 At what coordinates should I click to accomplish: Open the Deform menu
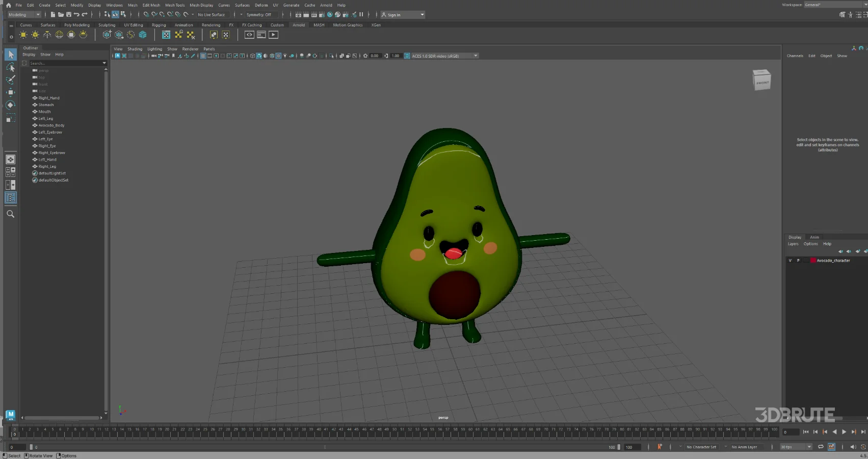pyautogui.click(x=261, y=5)
